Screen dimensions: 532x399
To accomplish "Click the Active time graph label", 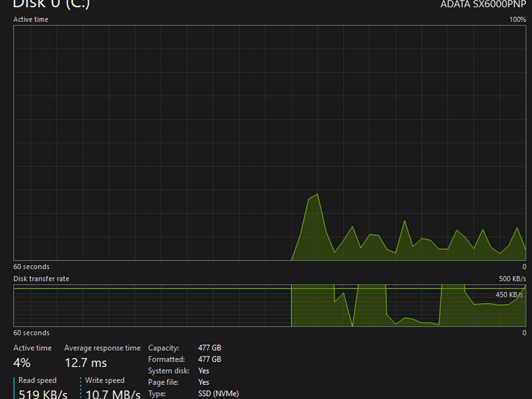I will [31, 19].
